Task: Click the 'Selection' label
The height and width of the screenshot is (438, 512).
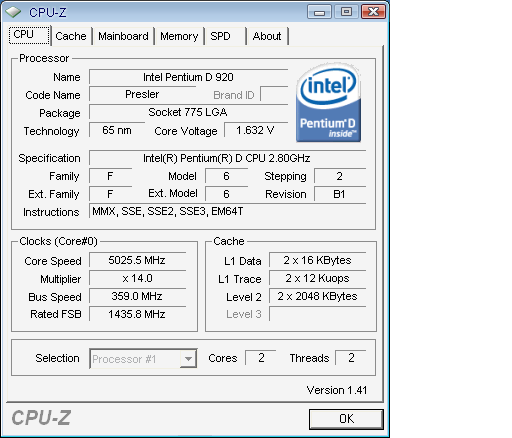Action: [x=57, y=358]
